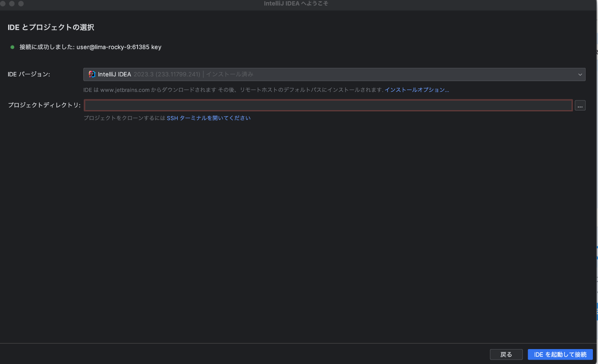Viewport: 598px width, 364px height.
Task: Click the IntelliJ IDEA logo icon
Action: 91,74
